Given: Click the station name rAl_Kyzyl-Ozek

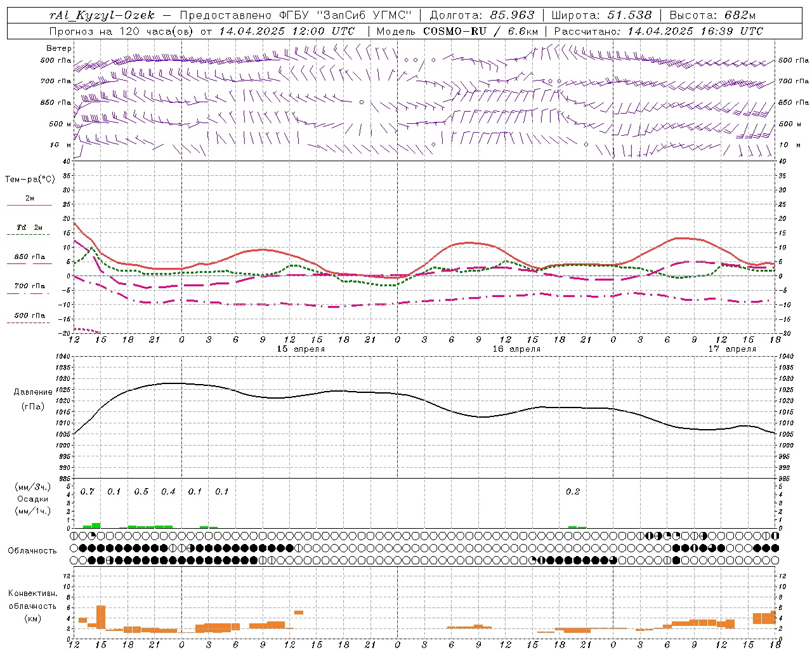Looking at the screenshot, I should click(101, 15).
